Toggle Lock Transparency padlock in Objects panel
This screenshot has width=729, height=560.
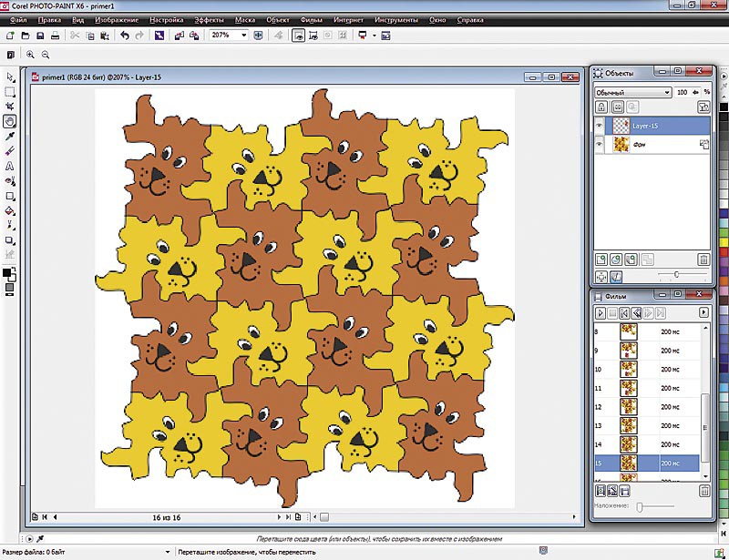[601, 107]
